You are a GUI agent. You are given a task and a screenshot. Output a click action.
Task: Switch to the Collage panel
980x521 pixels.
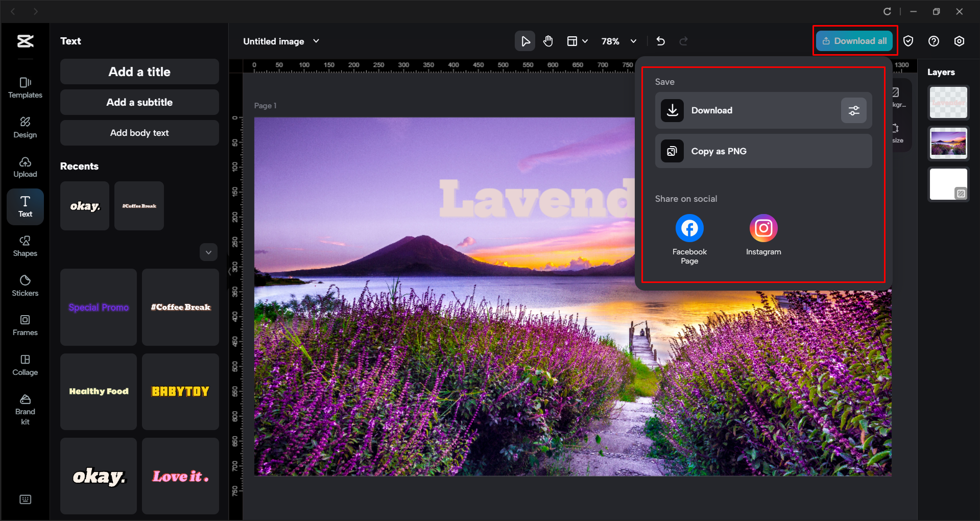(x=25, y=365)
